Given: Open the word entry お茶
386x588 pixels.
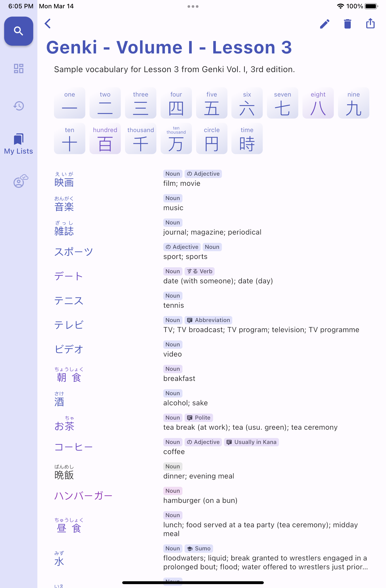Looking at the screenshot, I should 64,423.
